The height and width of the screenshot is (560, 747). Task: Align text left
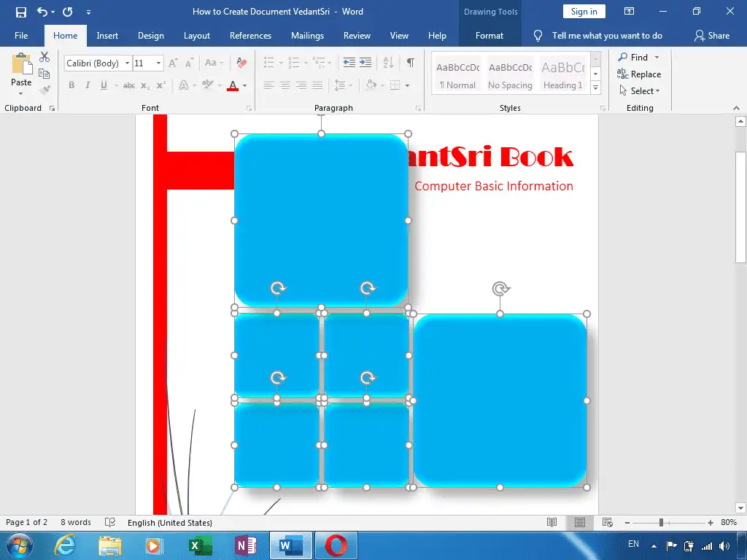click(x=269, y=85)
